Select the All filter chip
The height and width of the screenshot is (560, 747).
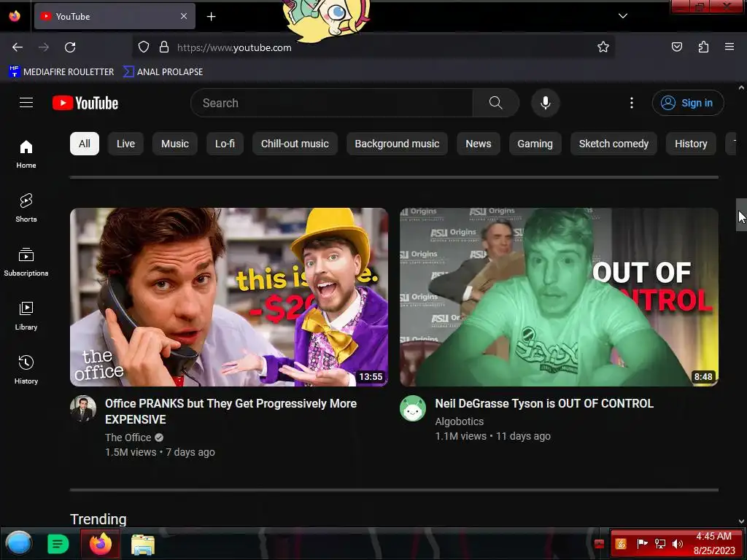85,144
